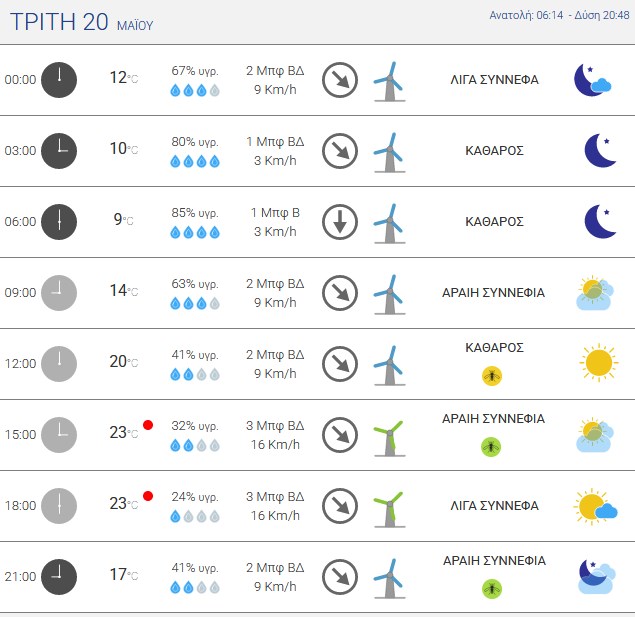Click the sun-with-cloud icon at 18:00

[x=595, y=506]
